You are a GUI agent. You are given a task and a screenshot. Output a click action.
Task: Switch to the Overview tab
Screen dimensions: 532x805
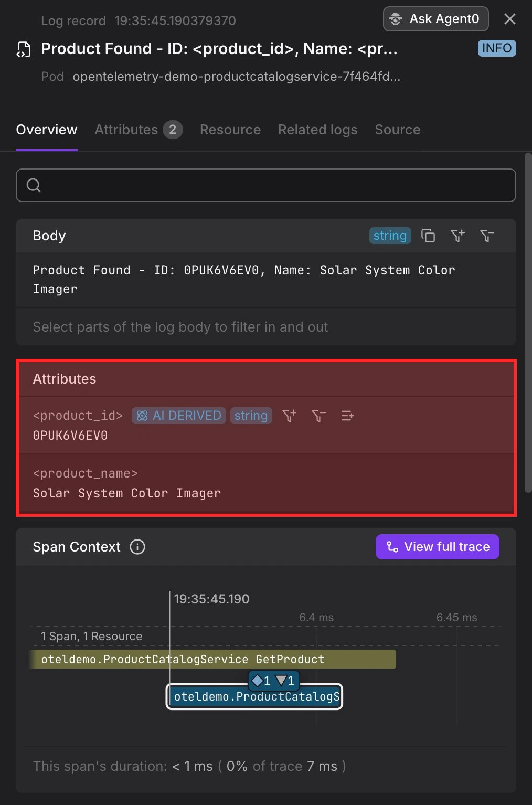(47, 130)
